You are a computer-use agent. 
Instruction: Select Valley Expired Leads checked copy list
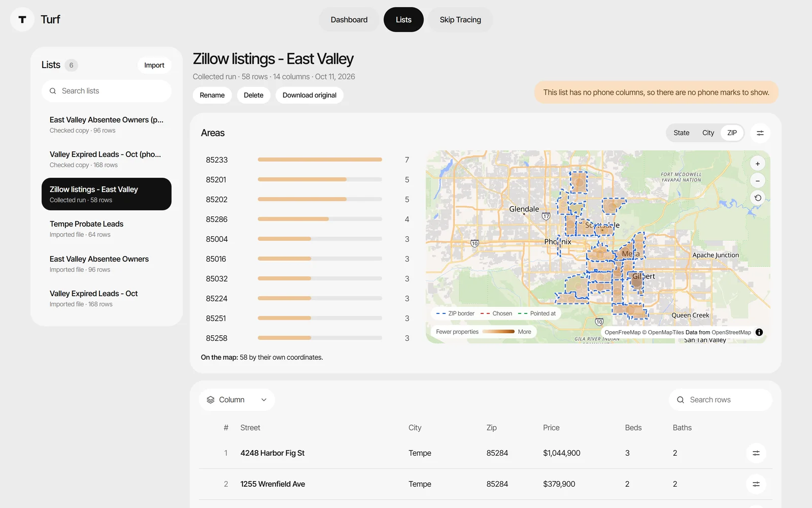(x=107, y=159)
